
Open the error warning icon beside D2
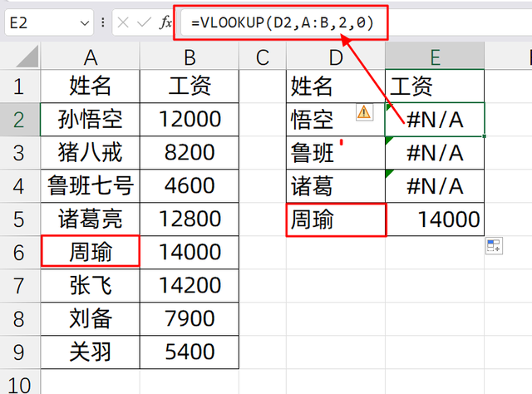coord(364,112)
